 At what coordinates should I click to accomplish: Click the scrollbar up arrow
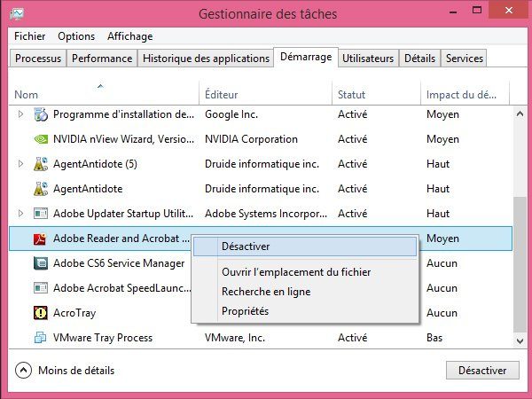click(520, 114)
